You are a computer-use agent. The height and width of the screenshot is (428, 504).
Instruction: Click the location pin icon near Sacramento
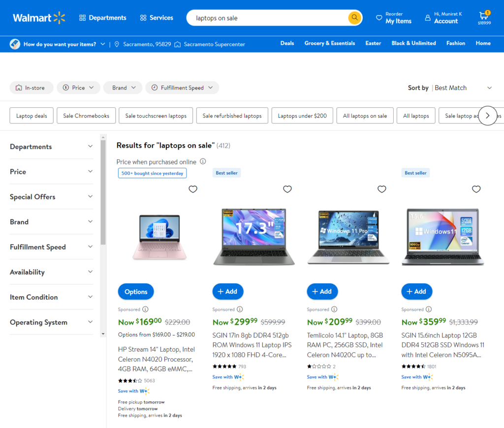[117, 44]
